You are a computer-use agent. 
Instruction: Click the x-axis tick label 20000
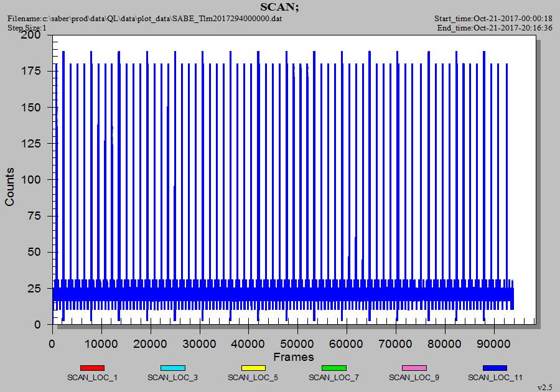pos(151,344)
